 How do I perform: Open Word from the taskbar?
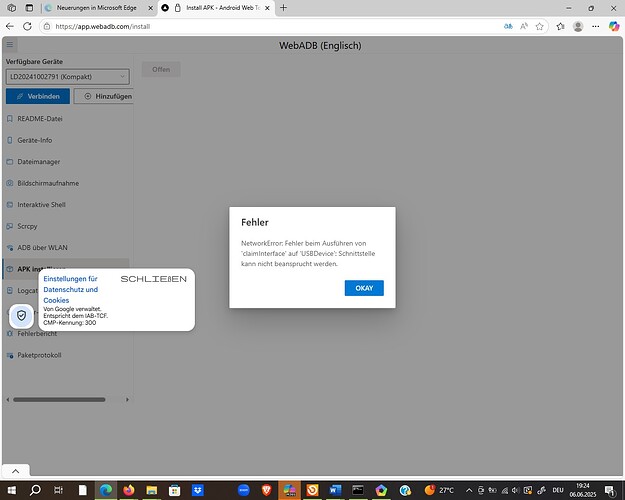point(335,490)
